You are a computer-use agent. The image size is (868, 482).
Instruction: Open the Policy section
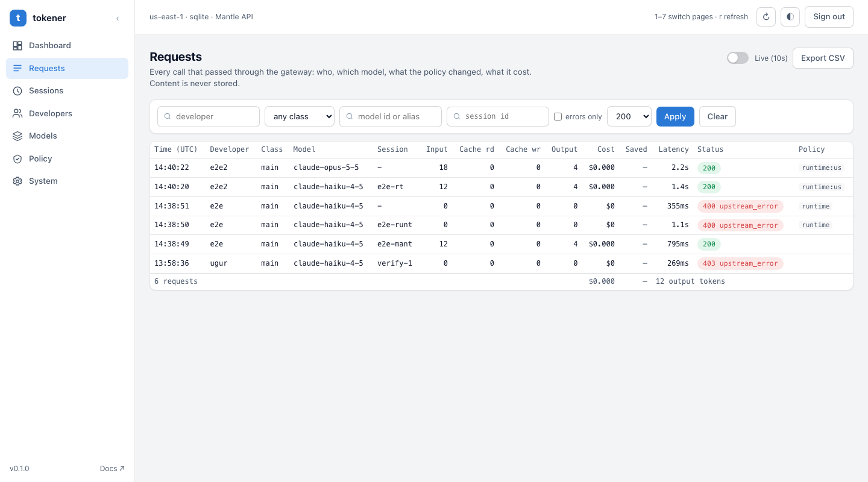[x=67, y=158]
